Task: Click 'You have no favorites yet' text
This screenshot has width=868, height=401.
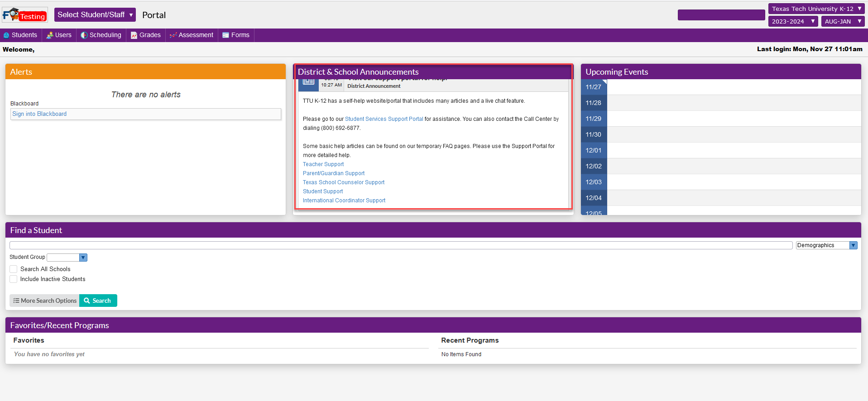Action: tap(49, 354)
